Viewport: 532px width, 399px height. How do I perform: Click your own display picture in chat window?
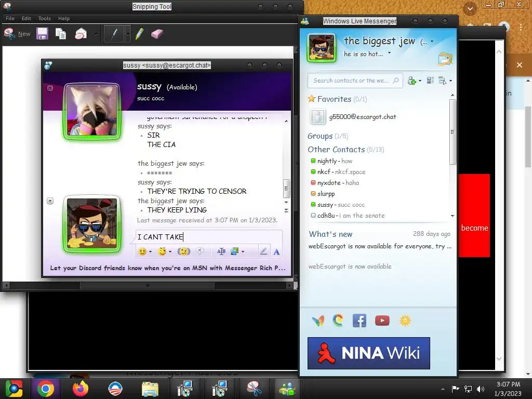pyautogui.click(x=92, y=224)
